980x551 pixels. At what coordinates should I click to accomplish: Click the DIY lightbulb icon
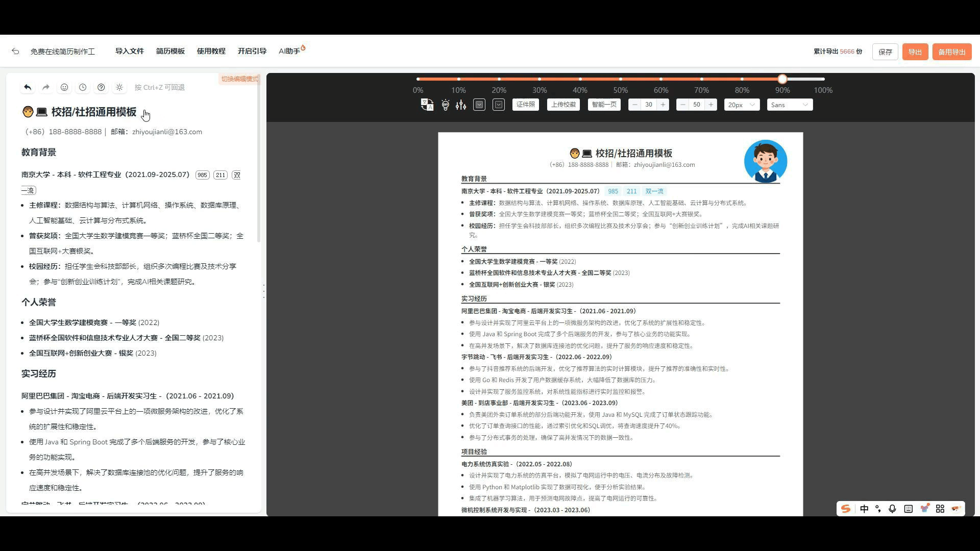[x=445, y=105]
